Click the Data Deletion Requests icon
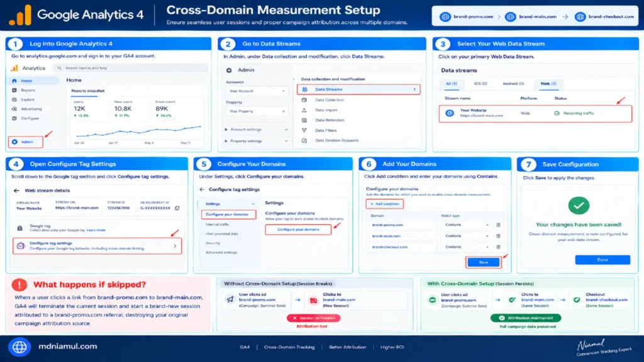This screenshot has height=362, width=644. [x=304, y=140]
